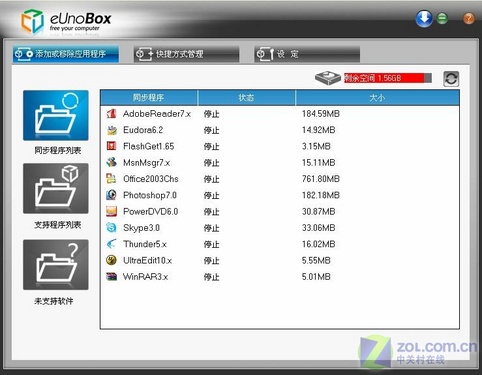Select Photoshop7.0 row name
The image size is (482, 375).
click(x=150, y=195)
